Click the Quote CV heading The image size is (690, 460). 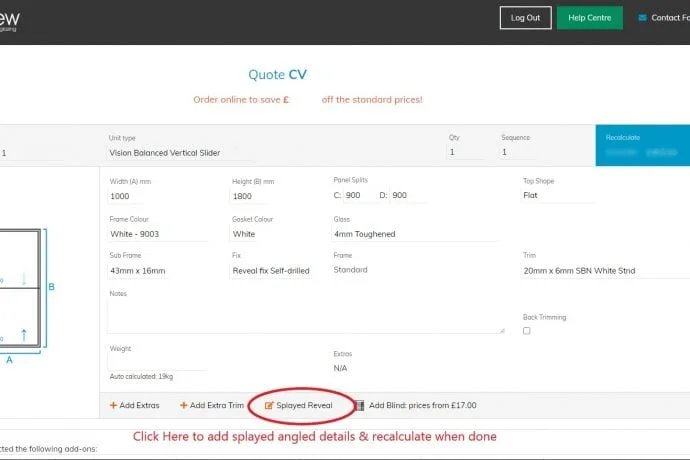click(278, 74)
